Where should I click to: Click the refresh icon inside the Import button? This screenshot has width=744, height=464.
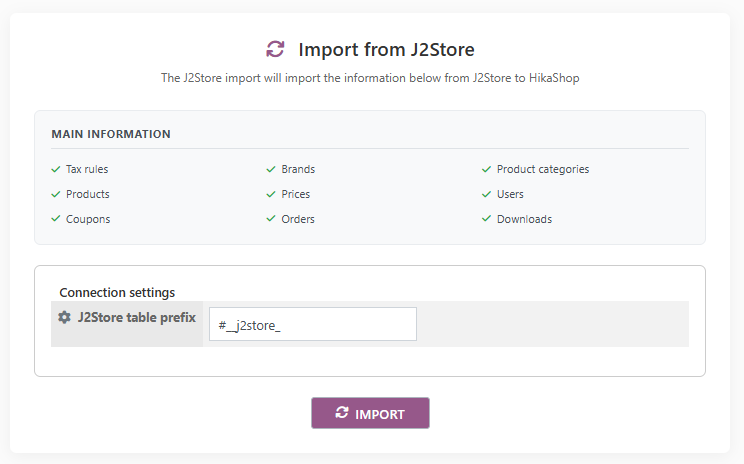click(342, 413)
